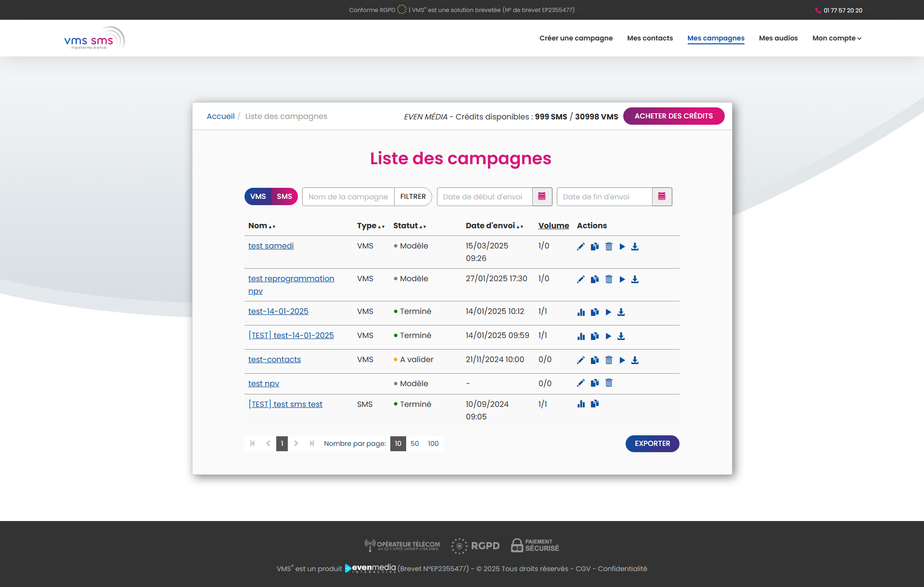Edit the test-contacts campaign
Viewport: 924px width, 587px height.
coord(581,360)
